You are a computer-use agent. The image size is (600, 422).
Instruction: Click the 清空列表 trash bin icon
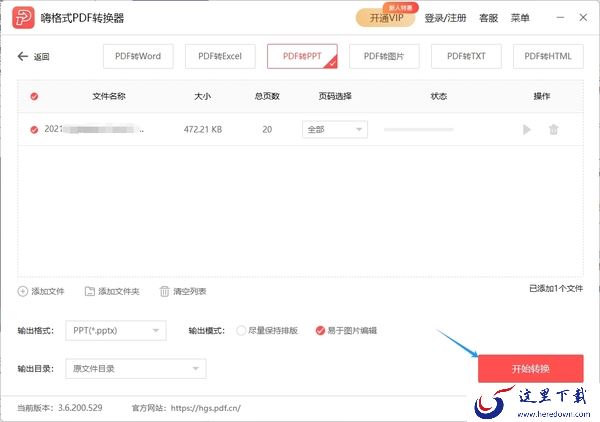[165, 292]
